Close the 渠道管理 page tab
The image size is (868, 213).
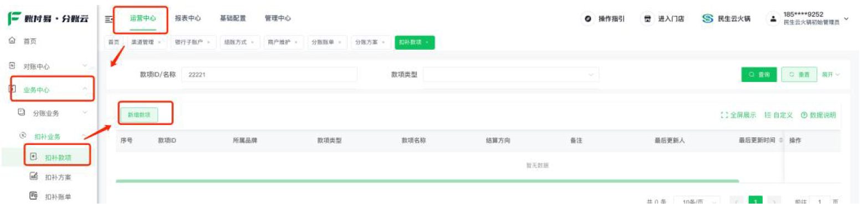160,42
